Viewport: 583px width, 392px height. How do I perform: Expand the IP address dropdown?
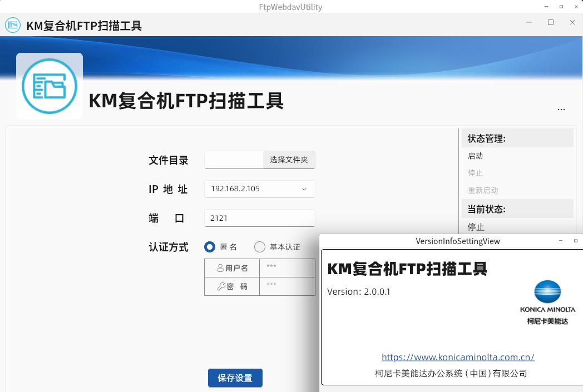pos(304,189)
